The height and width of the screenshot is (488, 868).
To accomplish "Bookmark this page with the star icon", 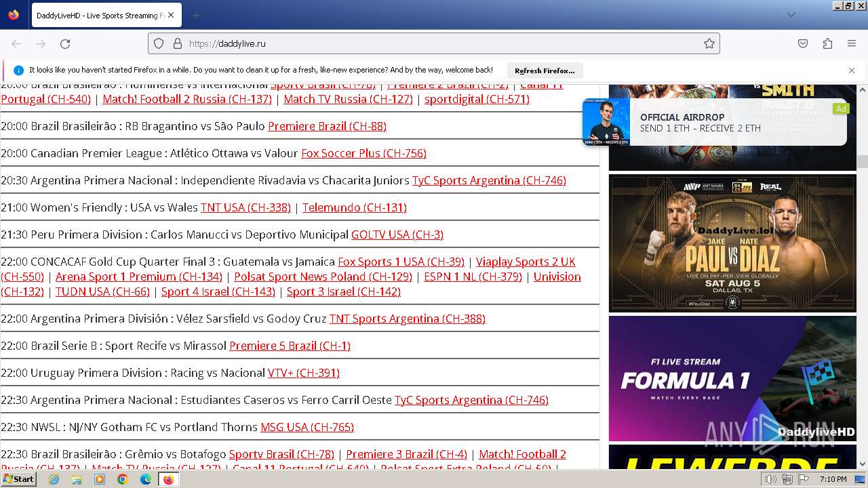I will pos(709,43).
